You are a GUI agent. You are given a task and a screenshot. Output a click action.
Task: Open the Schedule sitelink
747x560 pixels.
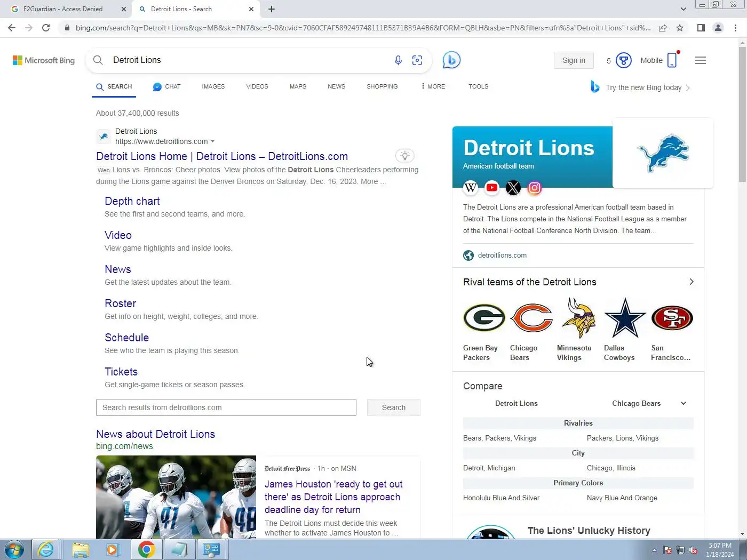coord(127,338)
